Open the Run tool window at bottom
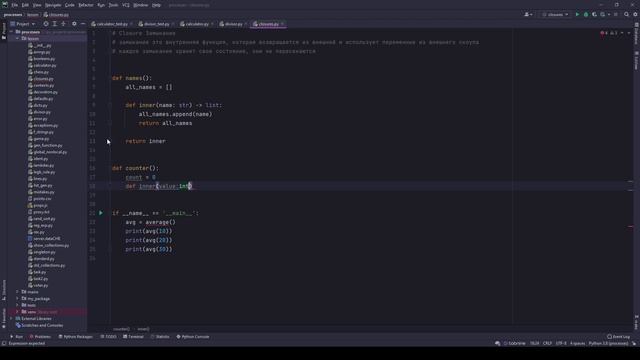 pyautogui.click(x=17, y=337)
